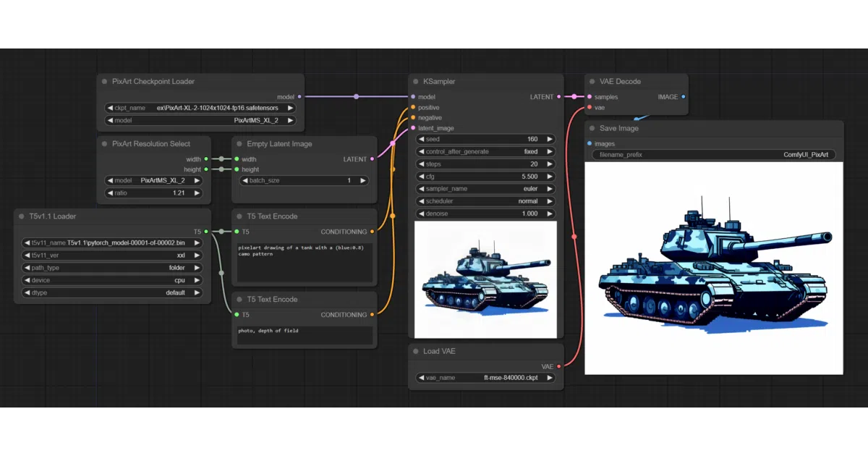Viewport: 868px width, 456px height.
Task: Click the T5 output socket on T5v1.1 Loader
Action: coord(206,232)
